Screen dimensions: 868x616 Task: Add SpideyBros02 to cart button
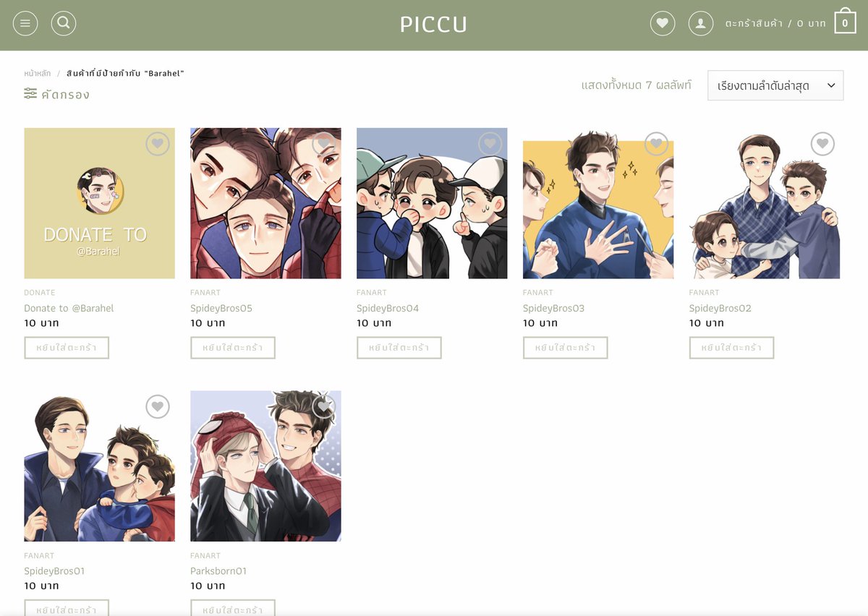(732, 348)
